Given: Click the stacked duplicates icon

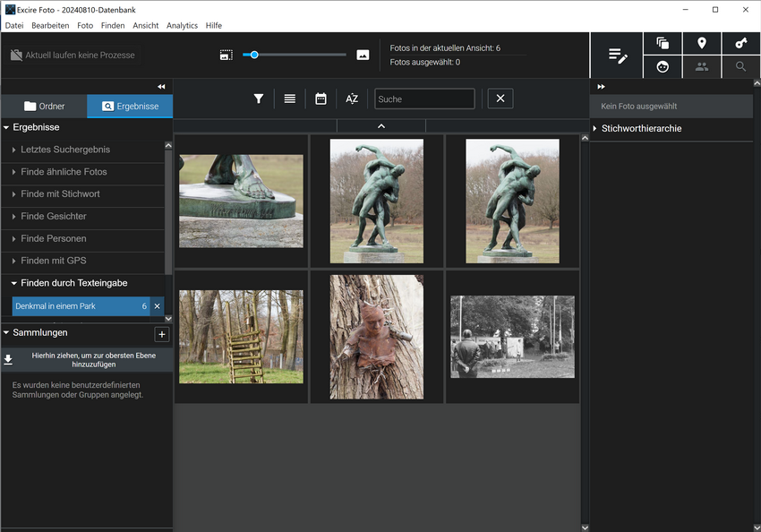Looking at the screenshot, I should [x=663, y=43].
